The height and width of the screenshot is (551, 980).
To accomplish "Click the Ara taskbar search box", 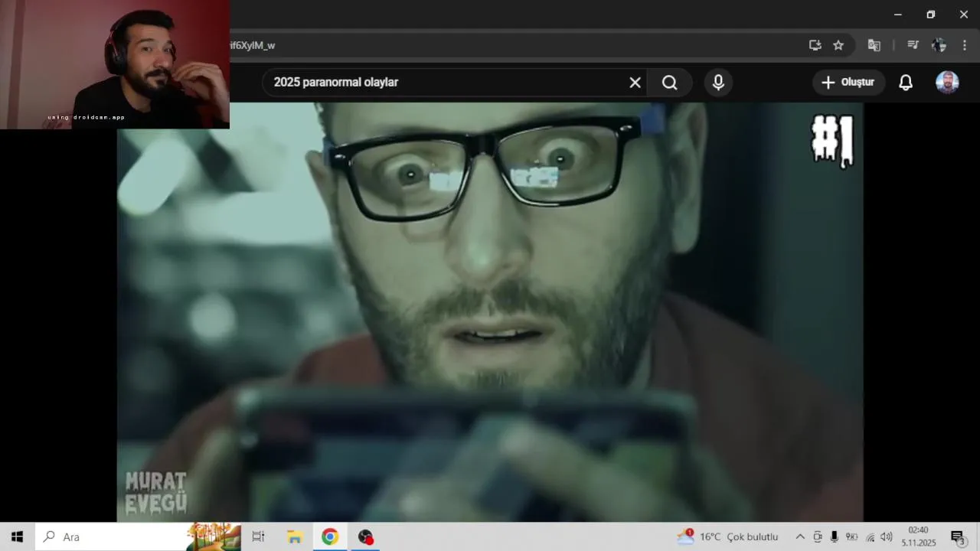I will pos(138,536).
